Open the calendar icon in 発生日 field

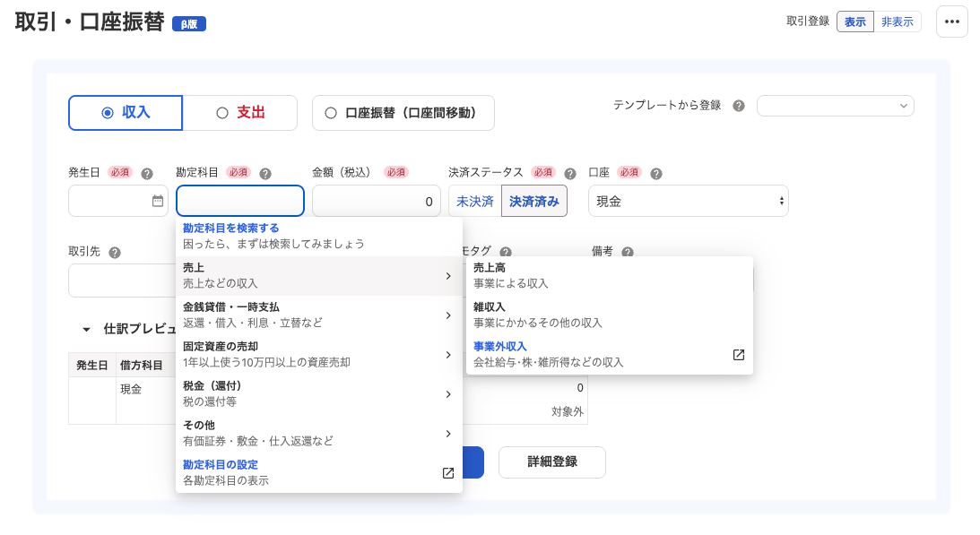click(x=157, y=201)
